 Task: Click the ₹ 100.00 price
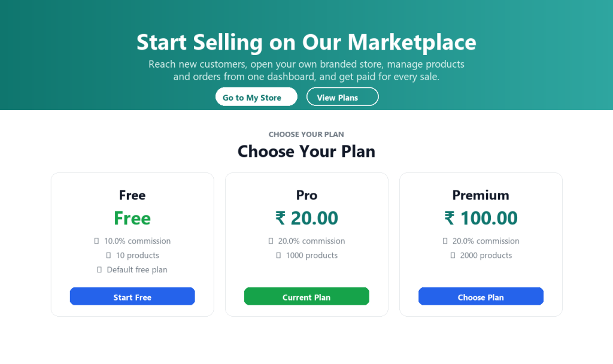click(x=481, y=218)
